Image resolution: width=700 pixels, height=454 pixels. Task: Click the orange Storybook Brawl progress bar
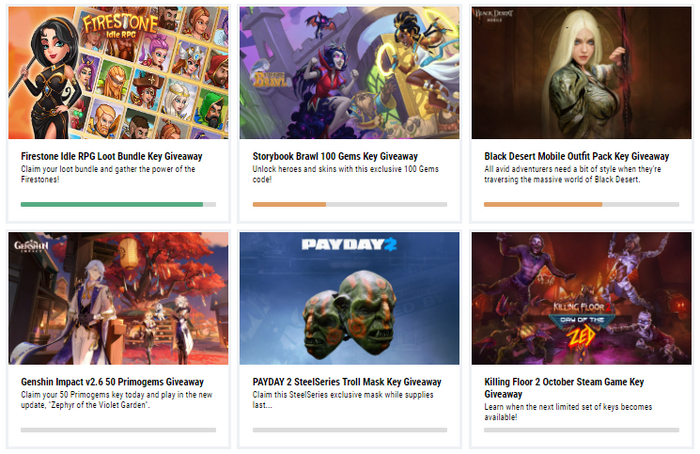click(x=350, y=204)
